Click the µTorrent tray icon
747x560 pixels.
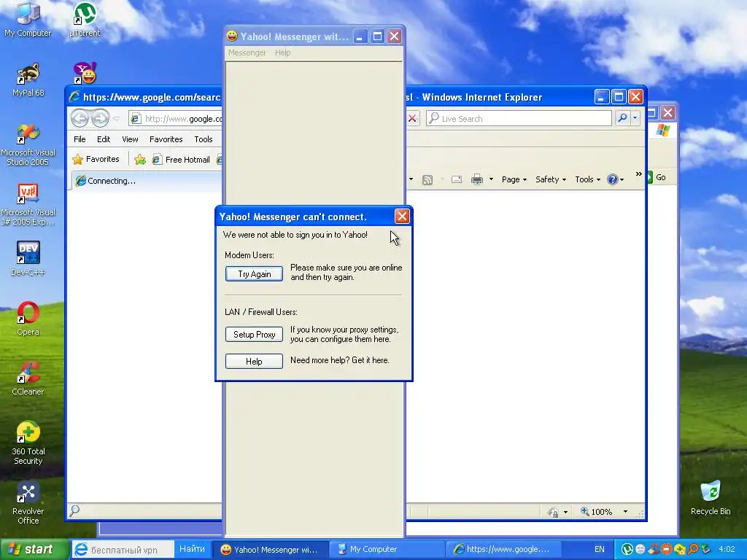tap(627, 549)
